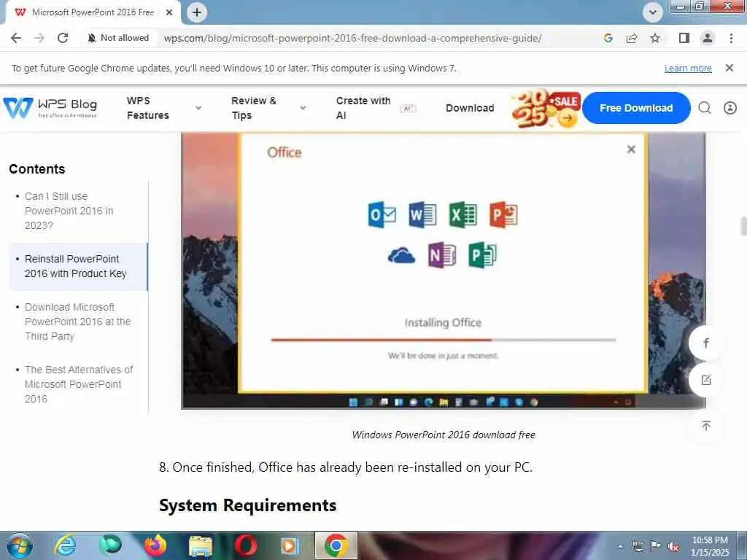Launch Opera from the taskbar
This screenshot has width=747, height=560.
246,545
